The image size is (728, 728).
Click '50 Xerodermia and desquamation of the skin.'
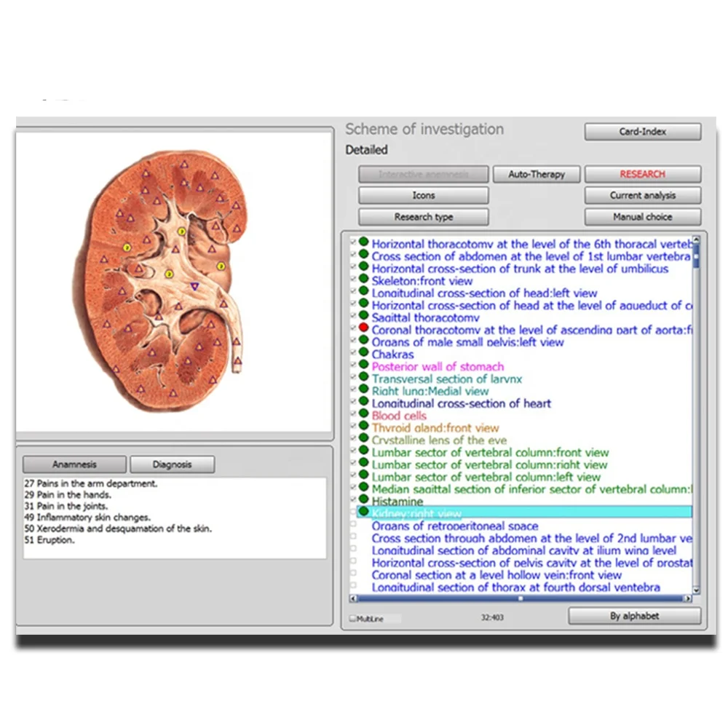point(118,529)
